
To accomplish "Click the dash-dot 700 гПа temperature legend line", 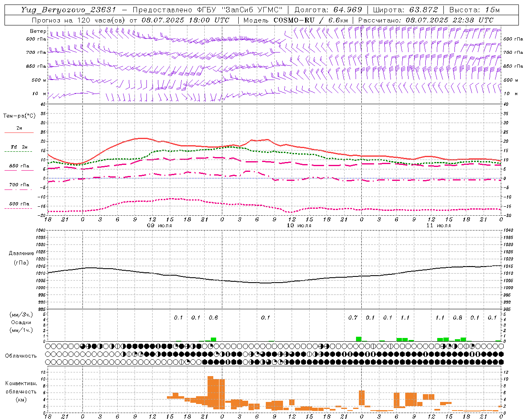I will (x=19, y=189).
